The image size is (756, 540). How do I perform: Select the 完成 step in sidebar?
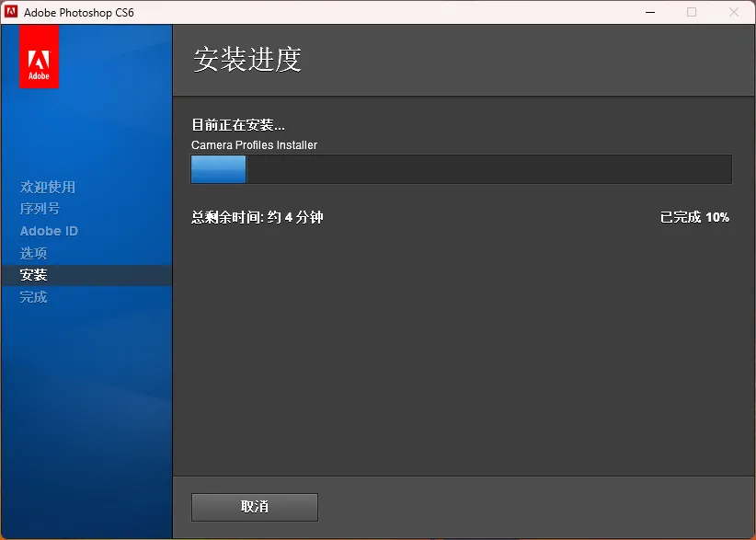point(33,297)
